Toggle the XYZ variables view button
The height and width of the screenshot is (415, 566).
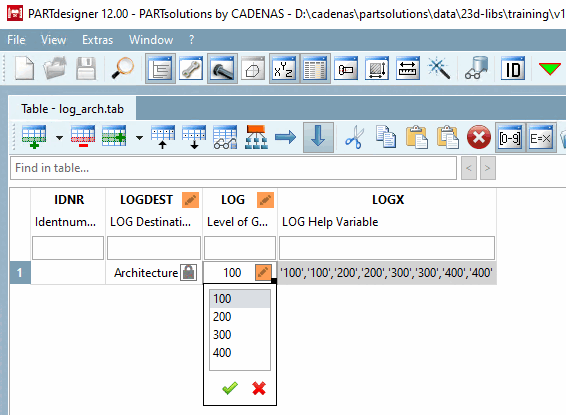284,68
